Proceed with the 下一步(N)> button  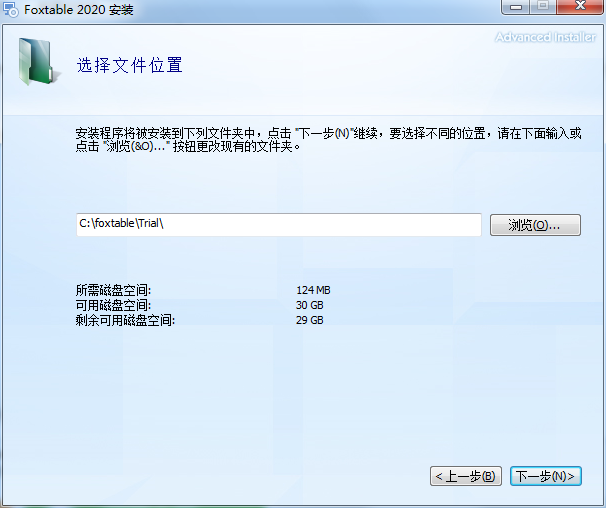(x=545, y=476)
